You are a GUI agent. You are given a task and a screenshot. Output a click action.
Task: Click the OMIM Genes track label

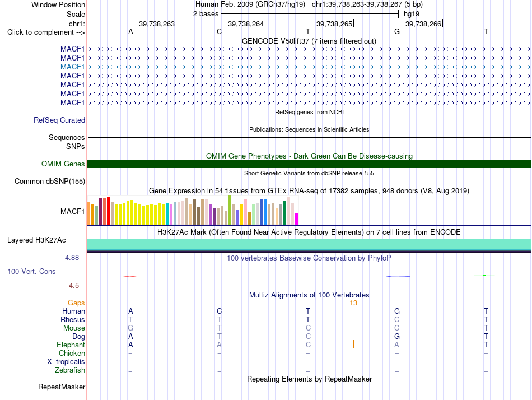(x=63, y=164)
